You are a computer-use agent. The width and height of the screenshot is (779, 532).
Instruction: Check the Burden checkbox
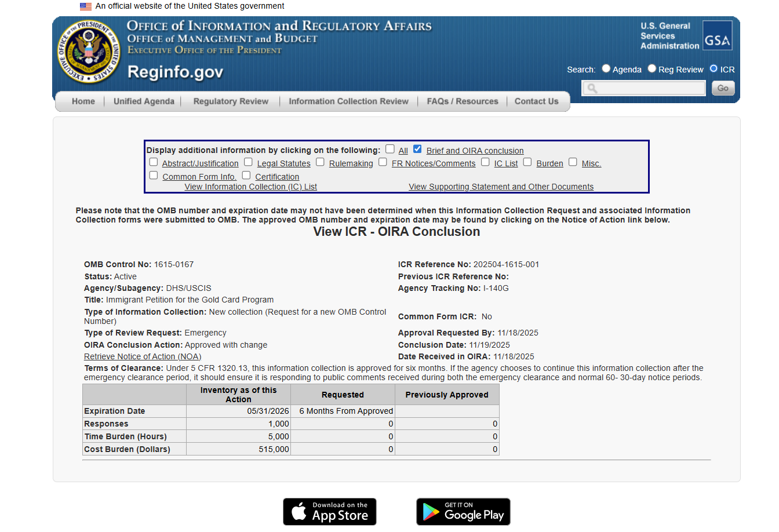click(527, 162)
